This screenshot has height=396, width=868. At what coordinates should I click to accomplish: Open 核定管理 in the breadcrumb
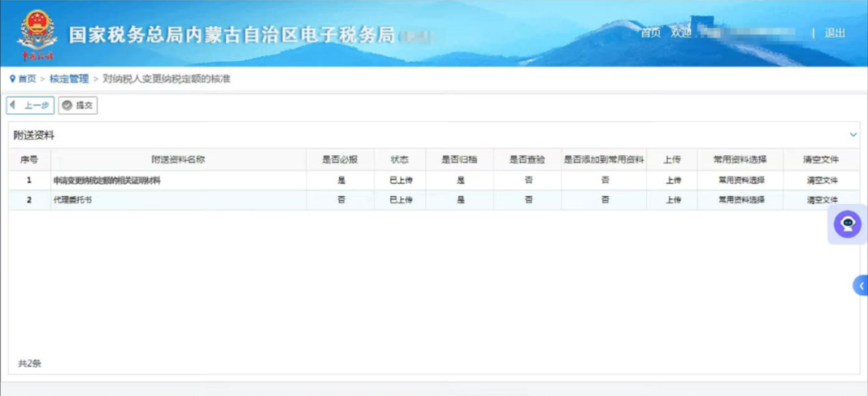tap(69, 79)
